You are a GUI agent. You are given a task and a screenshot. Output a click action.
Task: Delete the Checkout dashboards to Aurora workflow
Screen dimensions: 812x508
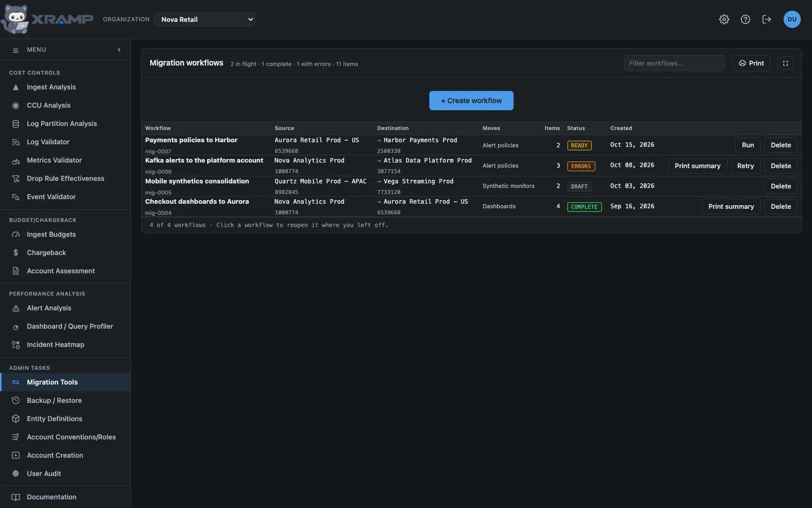tap(781, 207)
